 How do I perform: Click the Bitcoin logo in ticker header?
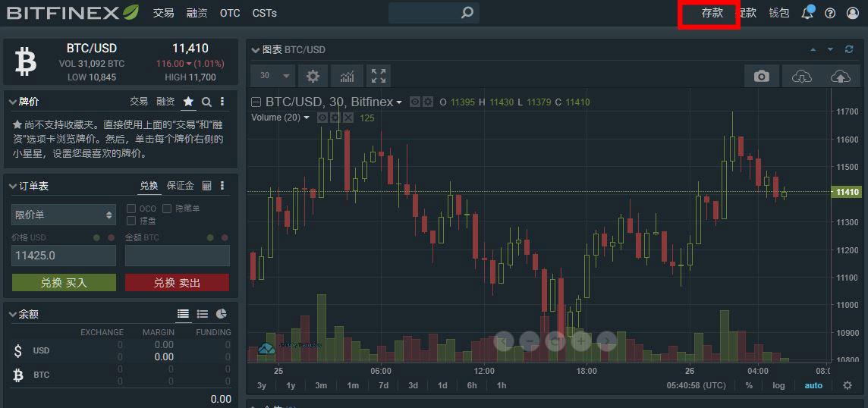(25, 61)
